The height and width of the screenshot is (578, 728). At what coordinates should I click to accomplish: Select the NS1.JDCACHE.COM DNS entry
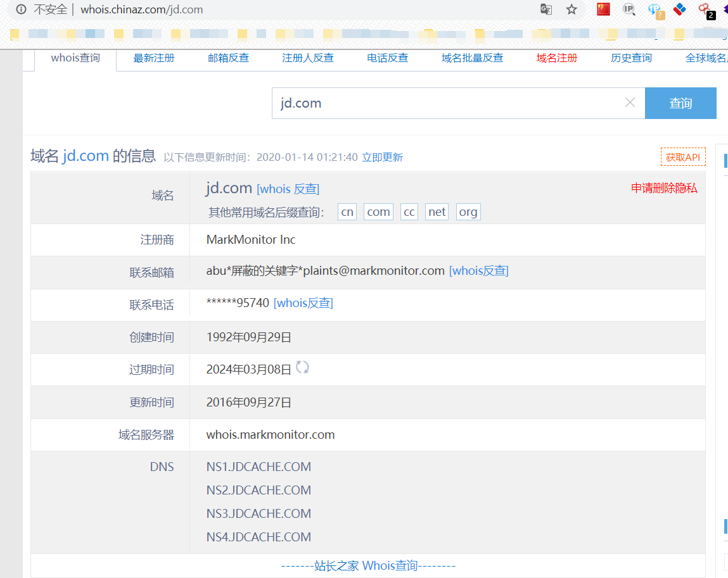[259, 467]
